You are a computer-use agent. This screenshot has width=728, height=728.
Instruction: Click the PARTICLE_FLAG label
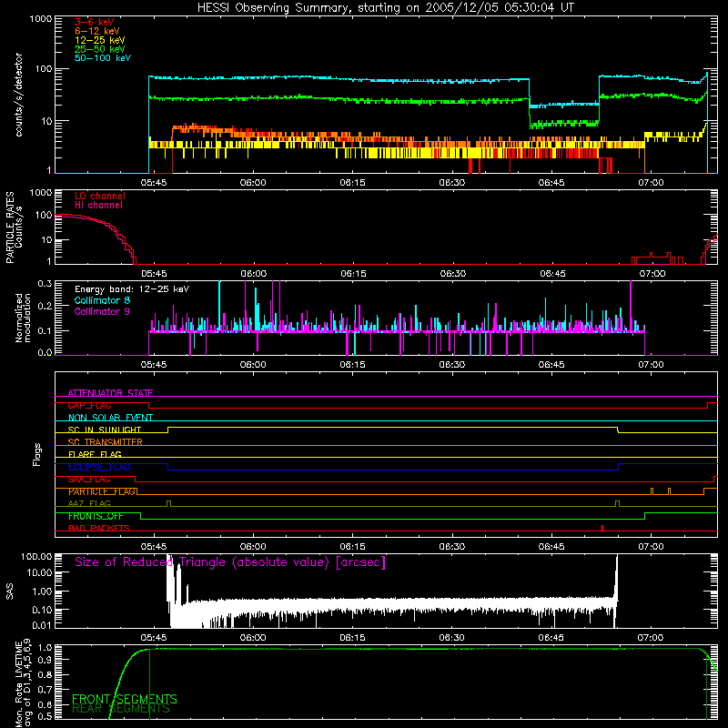point(102,491)
